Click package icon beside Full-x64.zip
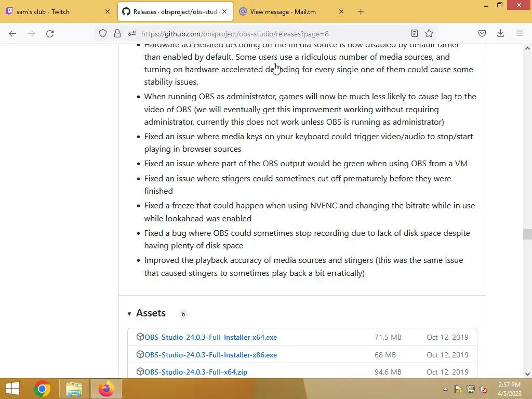This screenshot has height=399, width=532. tap(140, 371)
